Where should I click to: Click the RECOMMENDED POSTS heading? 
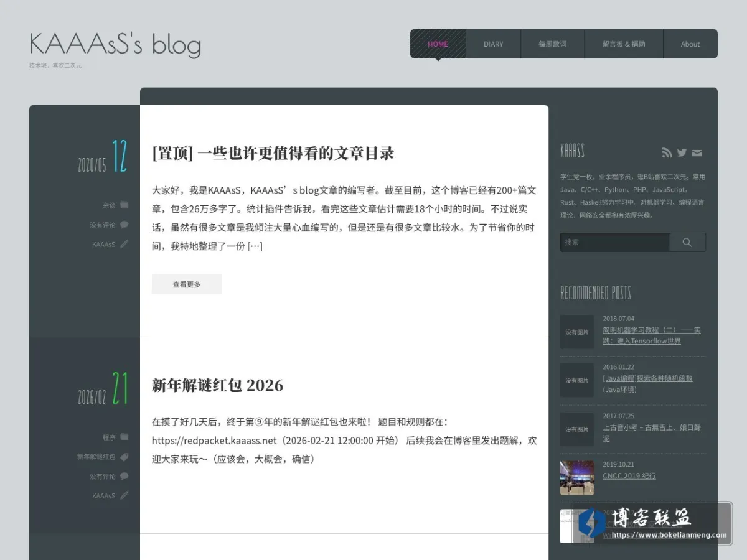[x=596, y=292]
